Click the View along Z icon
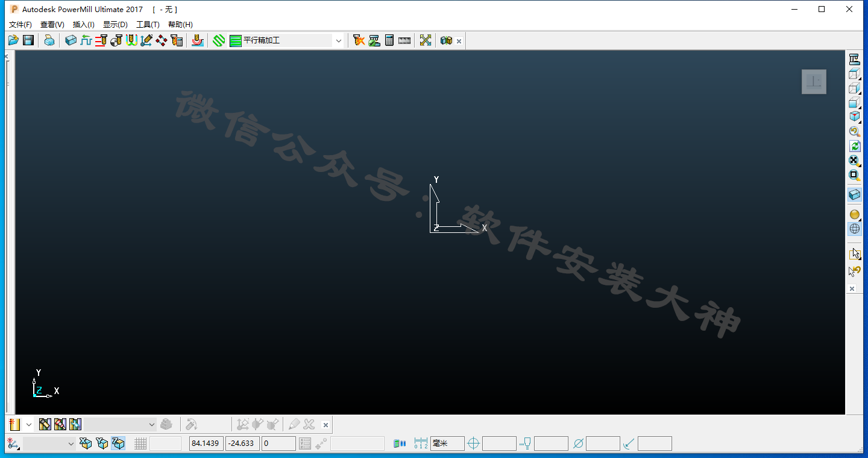This screenshot has width=868, height=458. coord(854,59)
